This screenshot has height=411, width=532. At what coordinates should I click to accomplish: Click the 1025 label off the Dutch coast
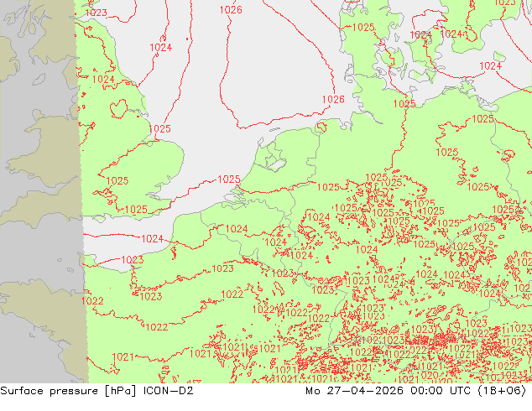[x=229, y=179]
